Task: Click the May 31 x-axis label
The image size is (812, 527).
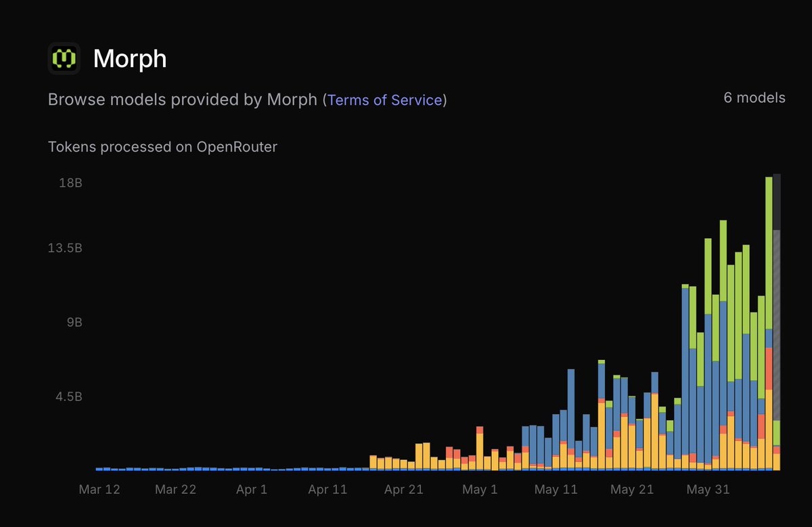Action: [708, 489]
